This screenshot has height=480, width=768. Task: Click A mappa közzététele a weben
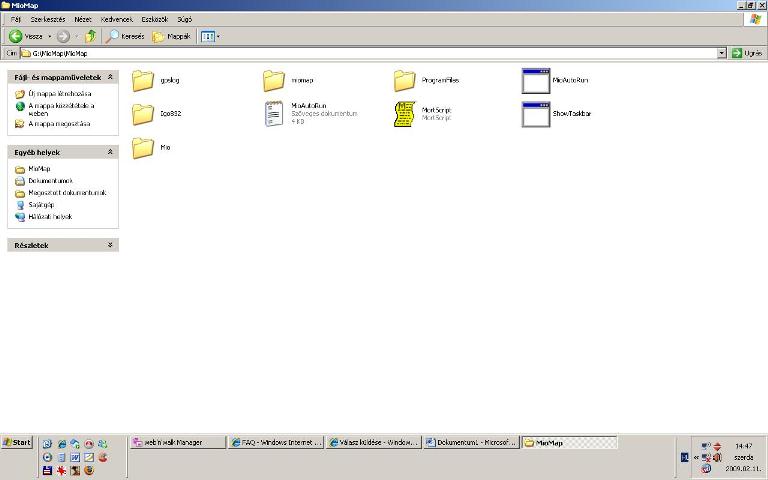click(x=61, y=109)
